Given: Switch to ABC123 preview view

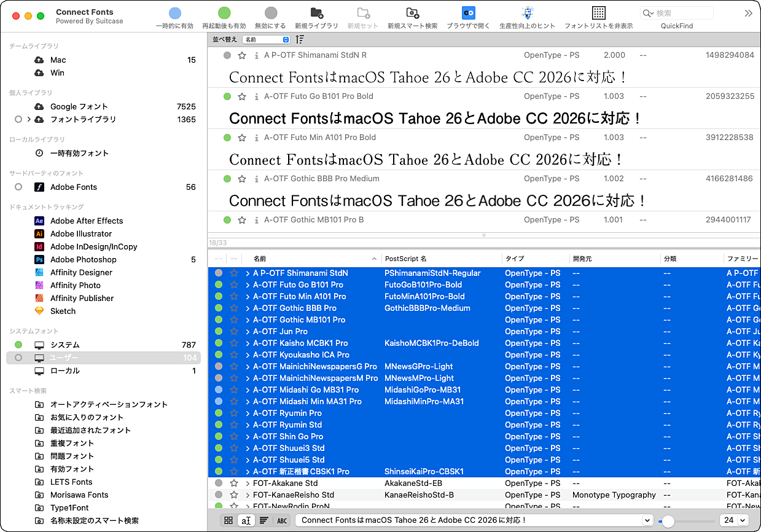Looking at the screenshot, I should click(x=282, y=520).
